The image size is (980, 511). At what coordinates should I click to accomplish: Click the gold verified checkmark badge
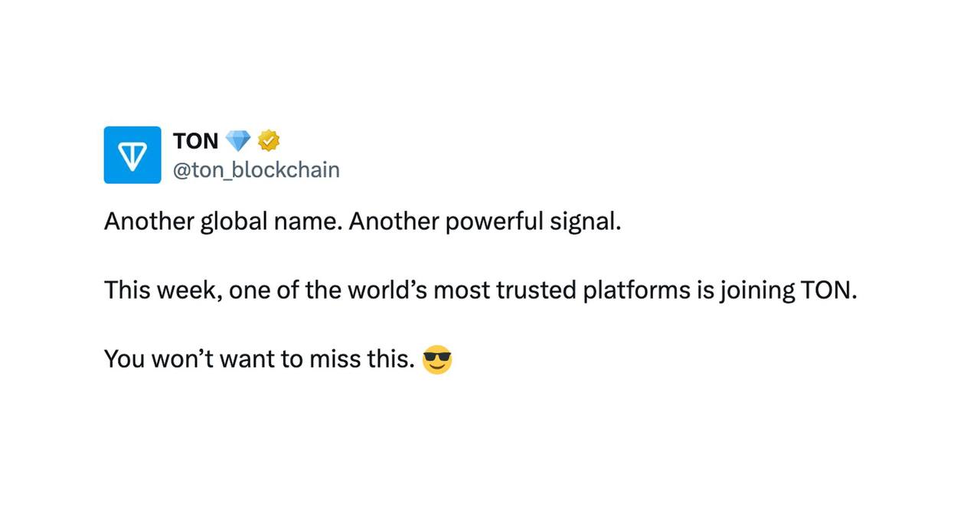pos(268,141)
